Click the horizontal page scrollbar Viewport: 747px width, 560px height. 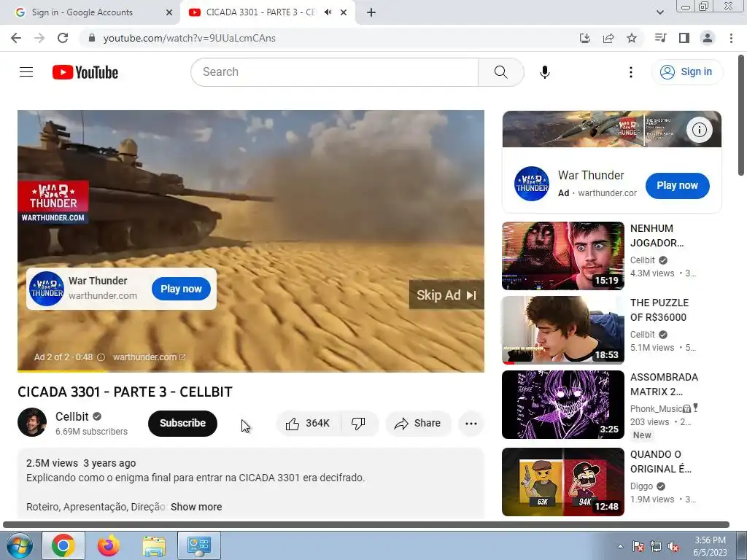pyautogui.click(x=366, y=525)
